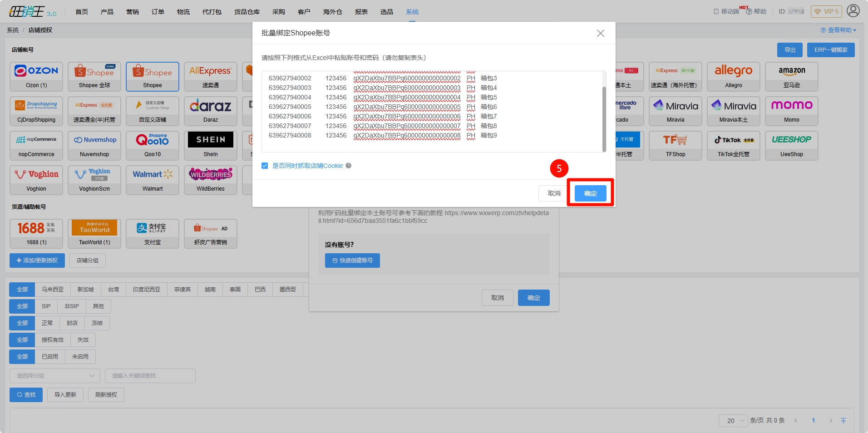Image resolution: width=868 pixels, height=433 pixels.
Task: Switch to the 马来西亚 region tab
Action: pos(53,290)
